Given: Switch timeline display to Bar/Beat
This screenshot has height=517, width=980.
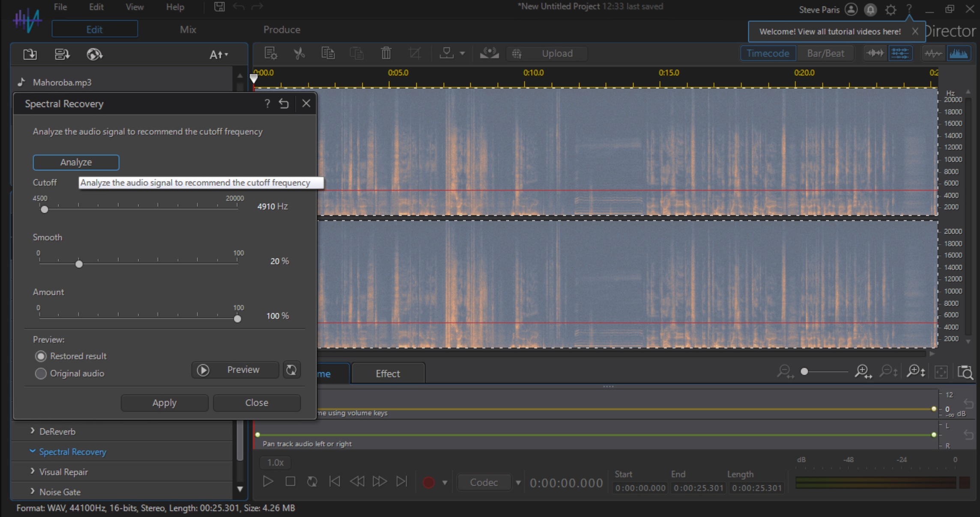Looking at the screenshot, I should pos(826,53).
